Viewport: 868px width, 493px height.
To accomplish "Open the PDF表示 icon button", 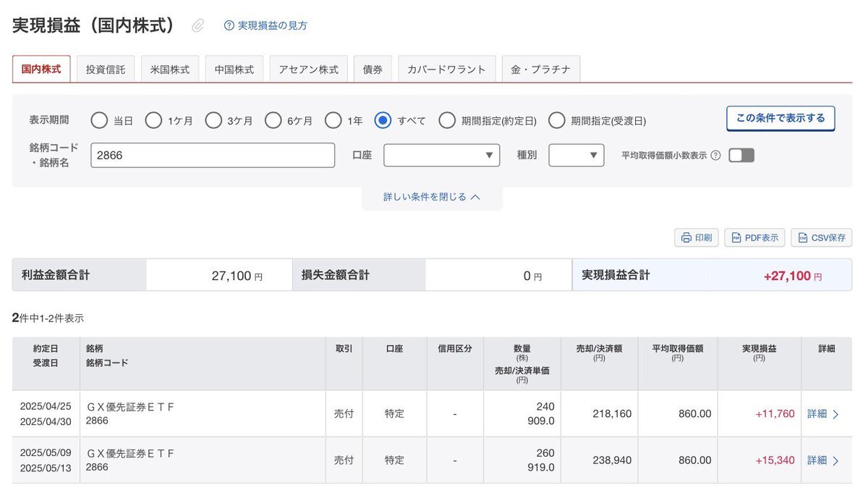I will (x=736, y=237).
